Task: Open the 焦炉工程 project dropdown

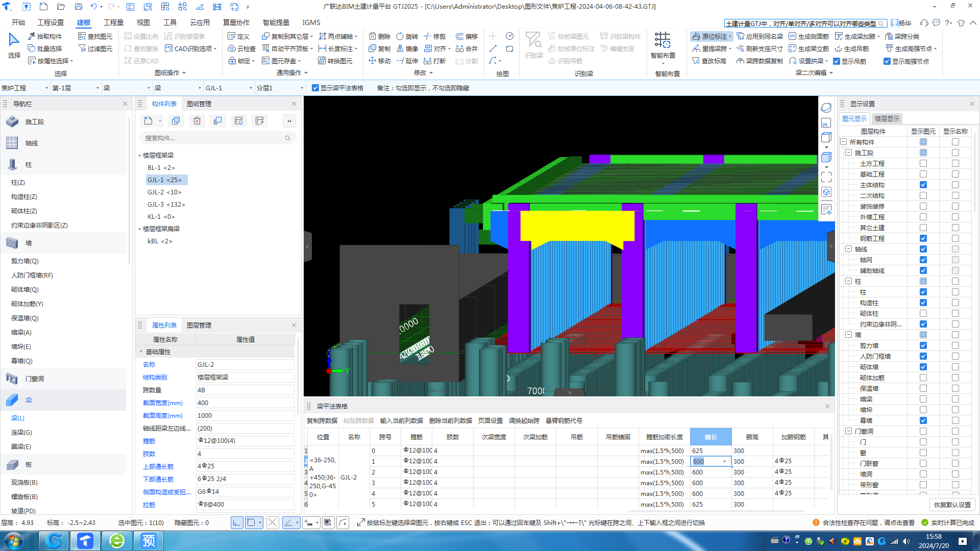Action: tap(46, 88)
